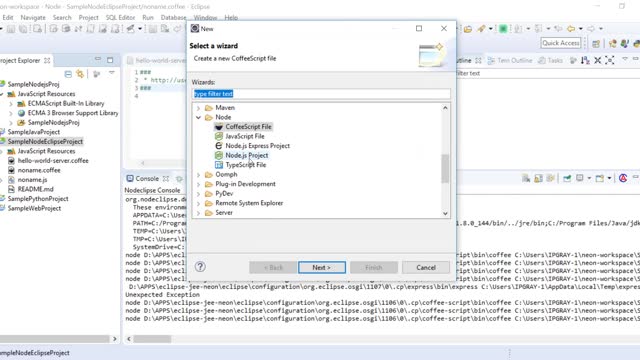Collapse all in Project Explorer
This screenshot has width=640, height=360.
68,74
